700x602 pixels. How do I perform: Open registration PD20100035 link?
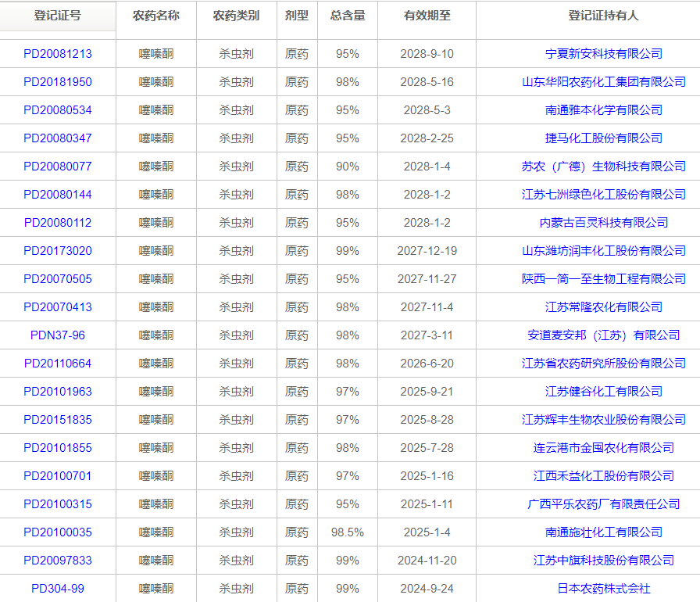58,532
